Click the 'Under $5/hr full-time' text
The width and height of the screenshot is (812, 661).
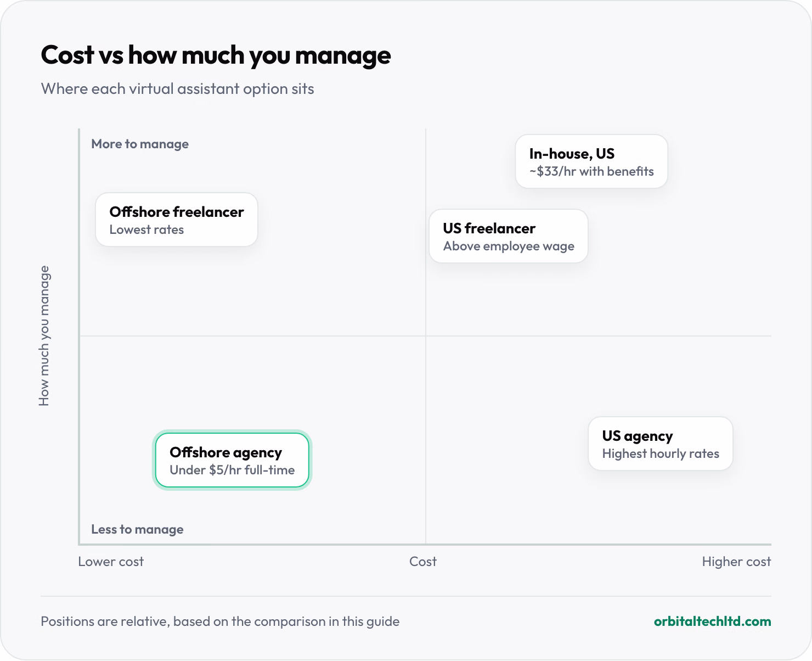pos(232,470)
